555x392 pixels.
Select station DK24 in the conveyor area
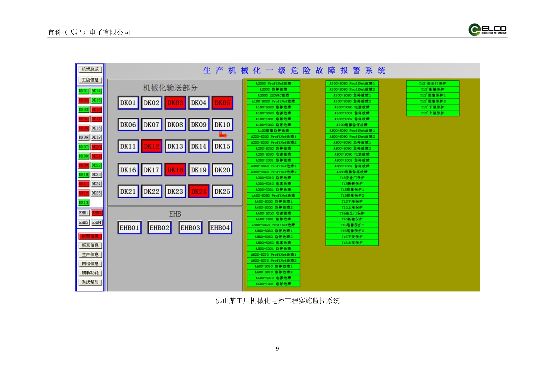(x=199, y=191)
